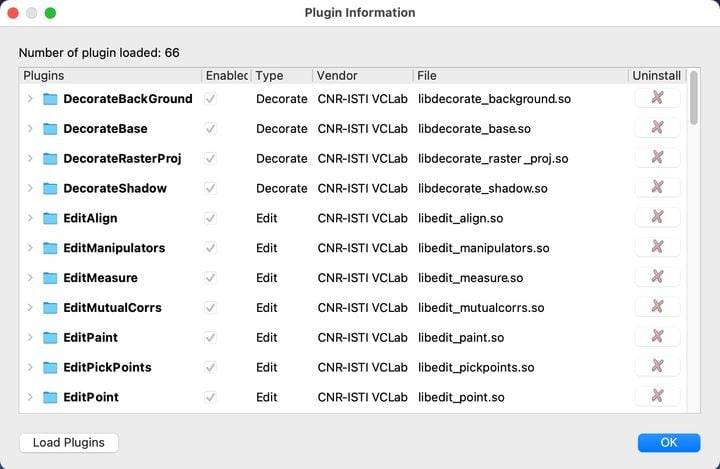
Task: Sort by the Plugins column header
Action: point(110,75)
